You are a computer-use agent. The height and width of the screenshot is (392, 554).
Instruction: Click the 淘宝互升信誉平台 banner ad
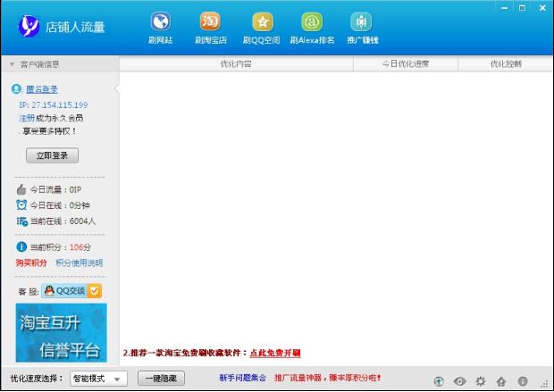(x=61, y=332)
